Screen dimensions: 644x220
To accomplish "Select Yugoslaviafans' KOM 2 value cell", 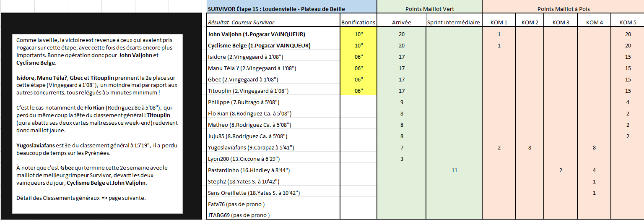I will coord(530,147).
